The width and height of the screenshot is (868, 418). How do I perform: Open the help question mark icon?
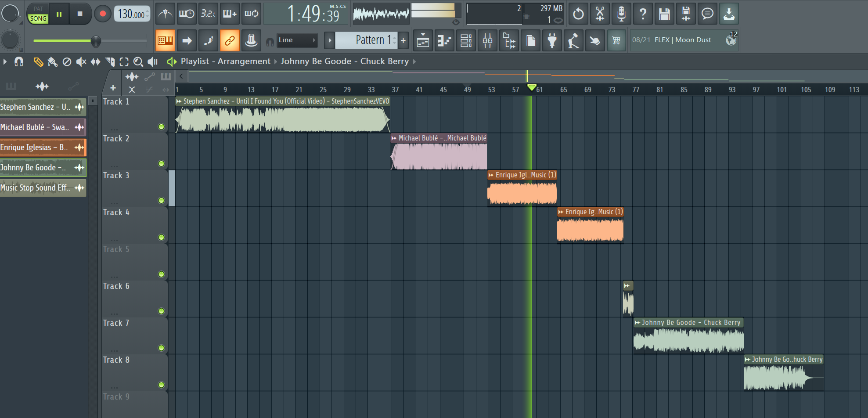click(x=643, y=14)
